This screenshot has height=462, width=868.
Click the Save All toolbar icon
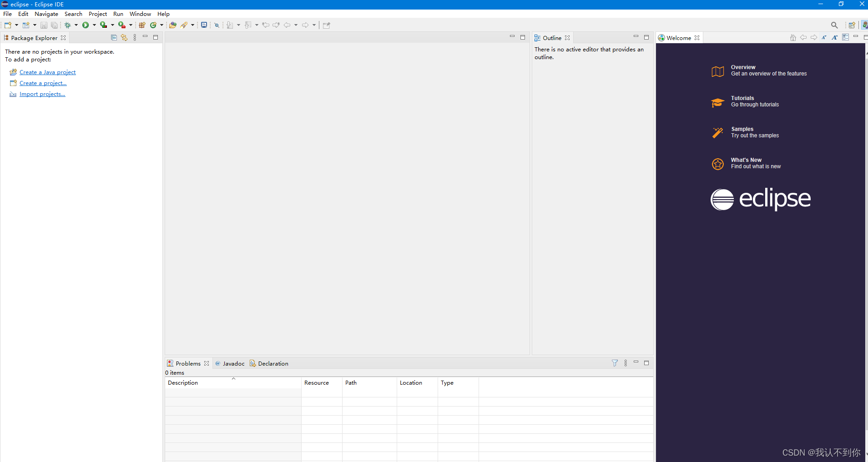(55, 25)
